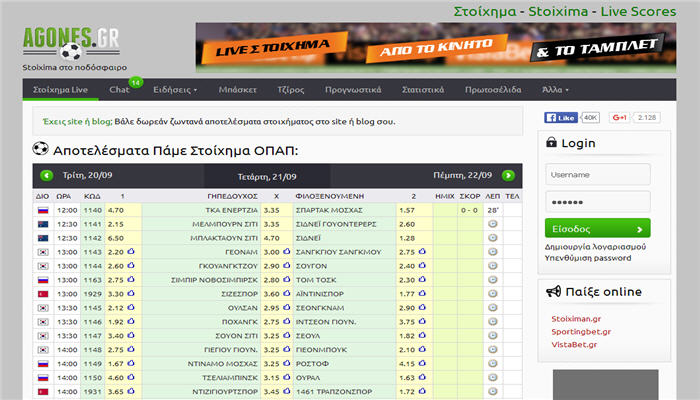Open the Στοίχημα Live tab
This screenshot has width=700, height=400.
[x=60, y=90]
